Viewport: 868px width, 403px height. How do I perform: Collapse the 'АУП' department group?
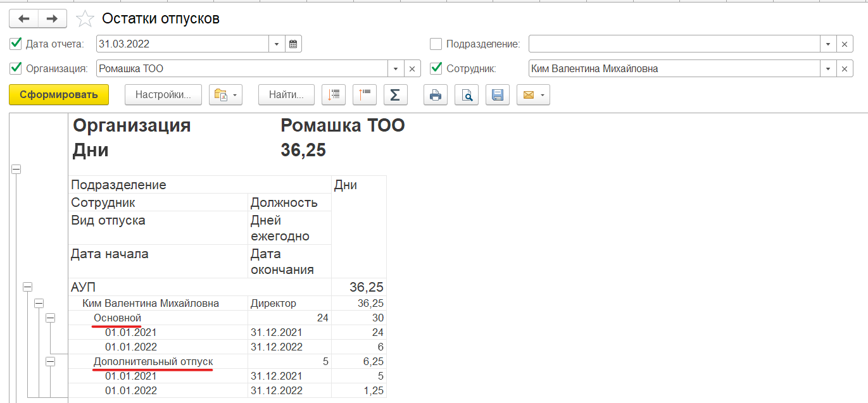27,287
